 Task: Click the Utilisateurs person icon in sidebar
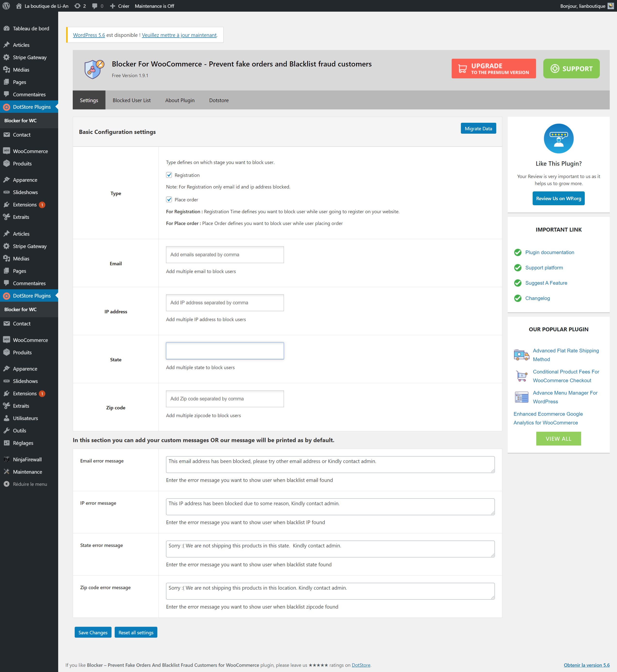(x=7, y=418)
